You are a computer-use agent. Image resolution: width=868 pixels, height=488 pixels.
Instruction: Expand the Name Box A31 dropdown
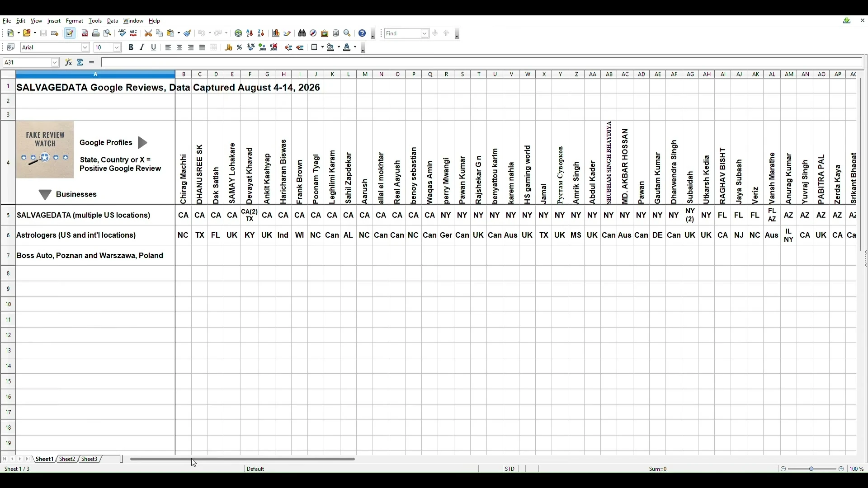coord(55,63)
